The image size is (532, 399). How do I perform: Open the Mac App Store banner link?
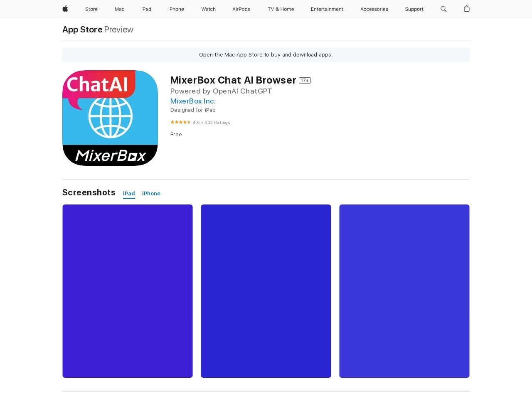click(x=266, y=54)
